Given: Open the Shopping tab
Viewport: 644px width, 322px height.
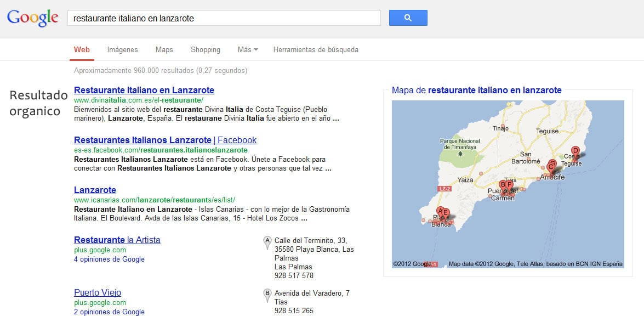Looking at the screenshot, I should (x=206, y=50).
